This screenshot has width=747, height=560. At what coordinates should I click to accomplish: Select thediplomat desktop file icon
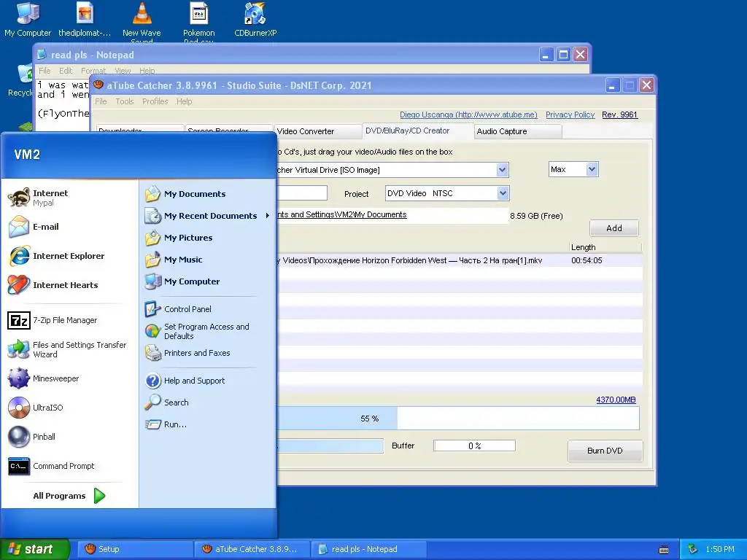[x=85, y=20]
